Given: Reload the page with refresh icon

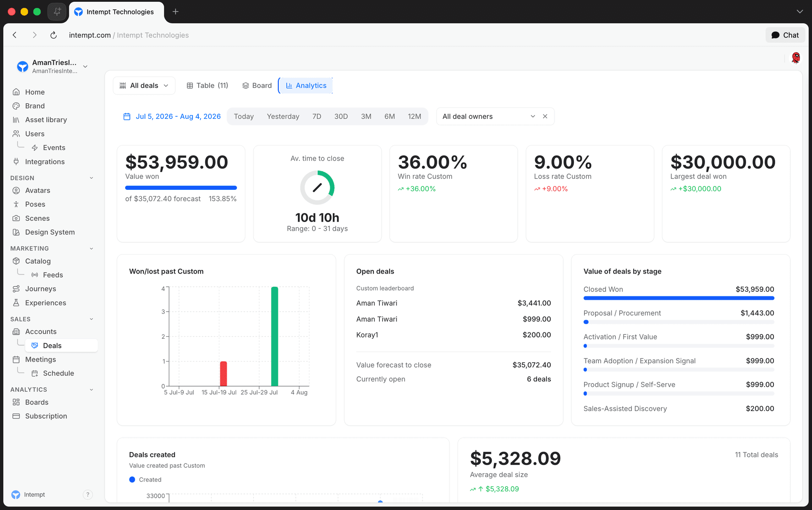Looking at the screenshot, I should click(x=53, y=35).
